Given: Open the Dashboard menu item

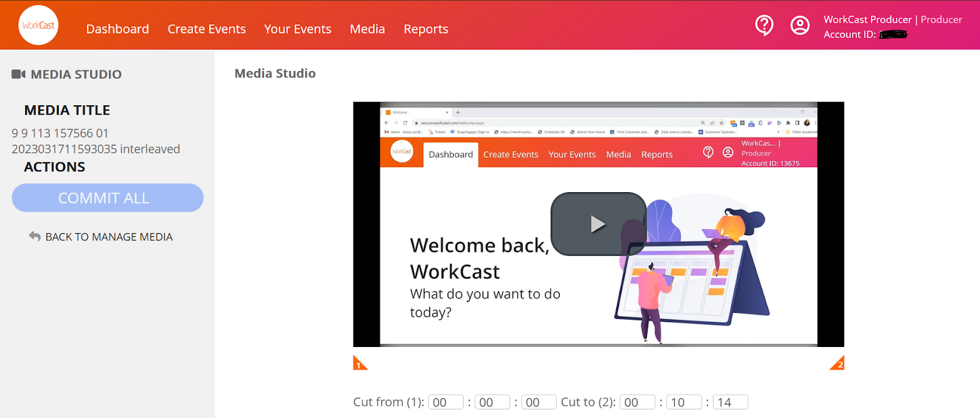Looking at the screenshot, I should click(x=118, y=29).
